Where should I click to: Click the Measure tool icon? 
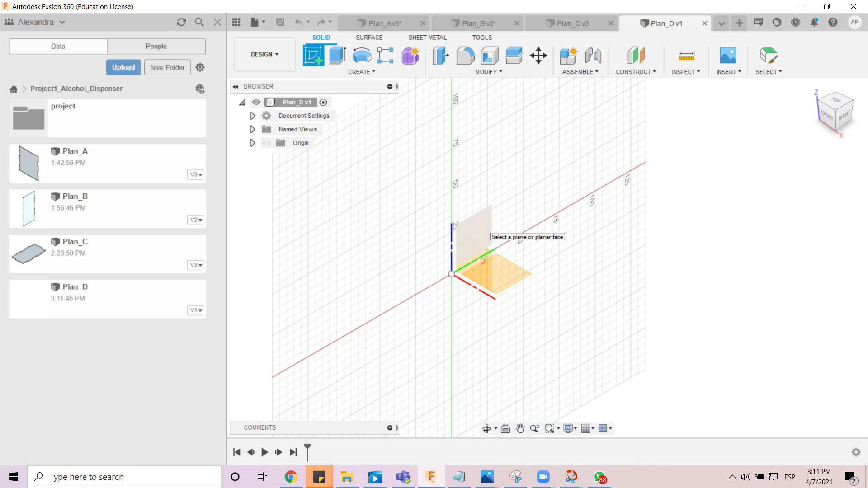coord(686,56)
